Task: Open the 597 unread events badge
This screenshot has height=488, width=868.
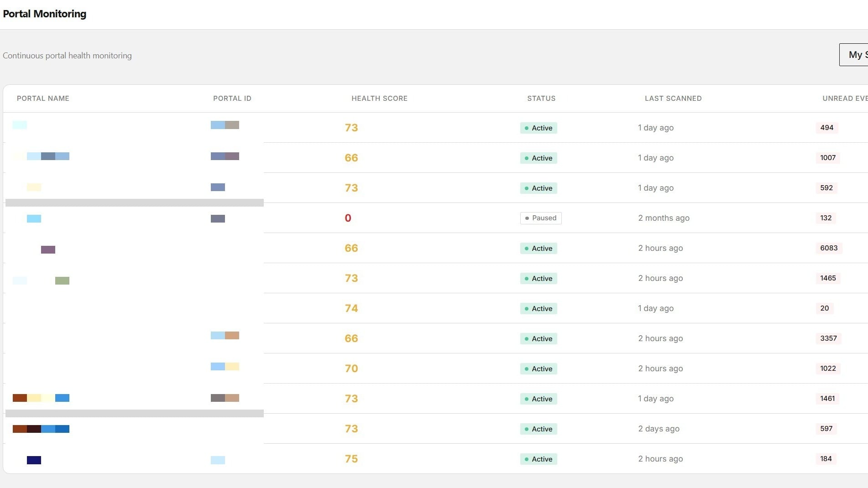Action: pyautogui.click(x=826, y=429)
